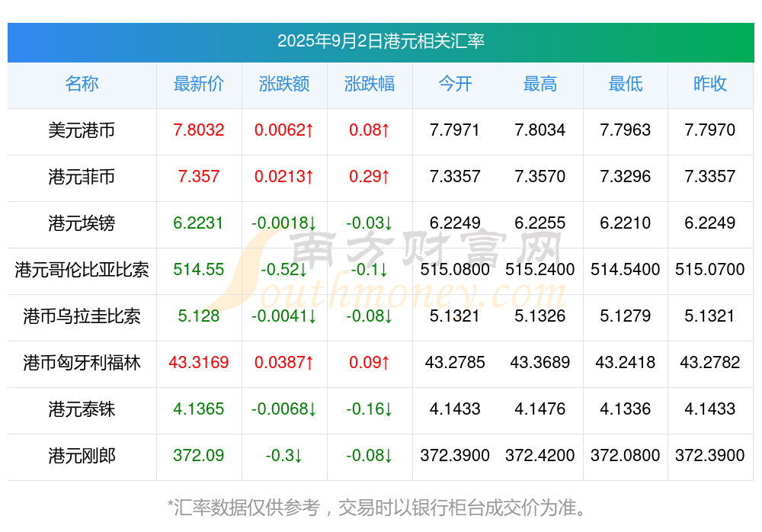Click latest price 7.357

coord(199,177)
